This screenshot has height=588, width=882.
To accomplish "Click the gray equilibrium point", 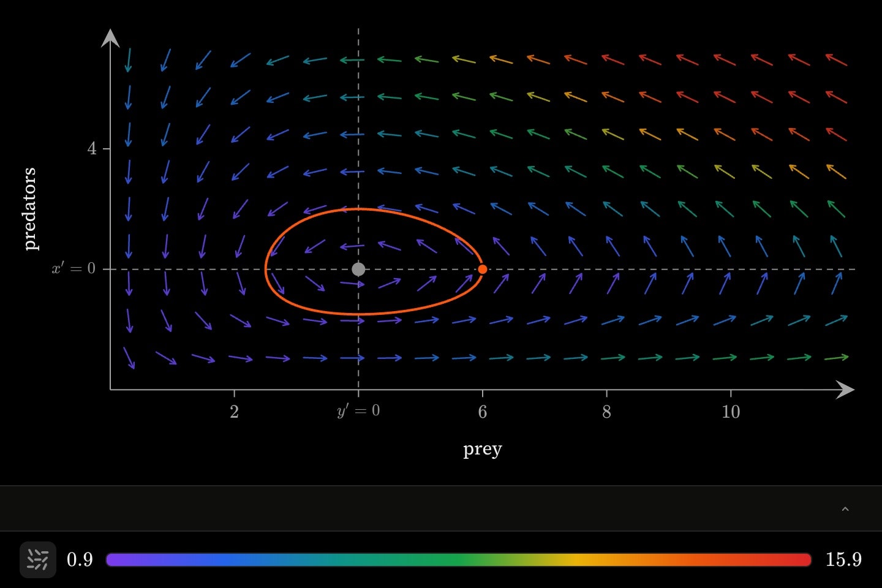I will (x=358, y=269).
